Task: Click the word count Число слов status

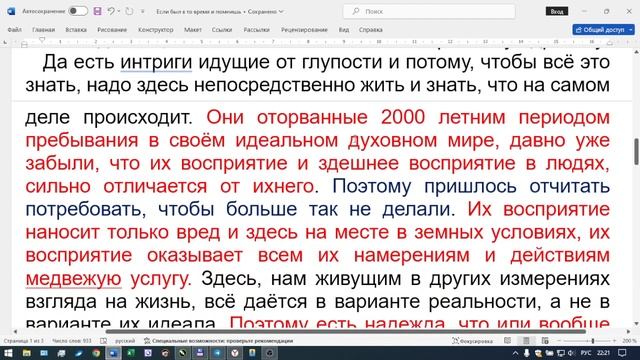Action: (72, 341)
